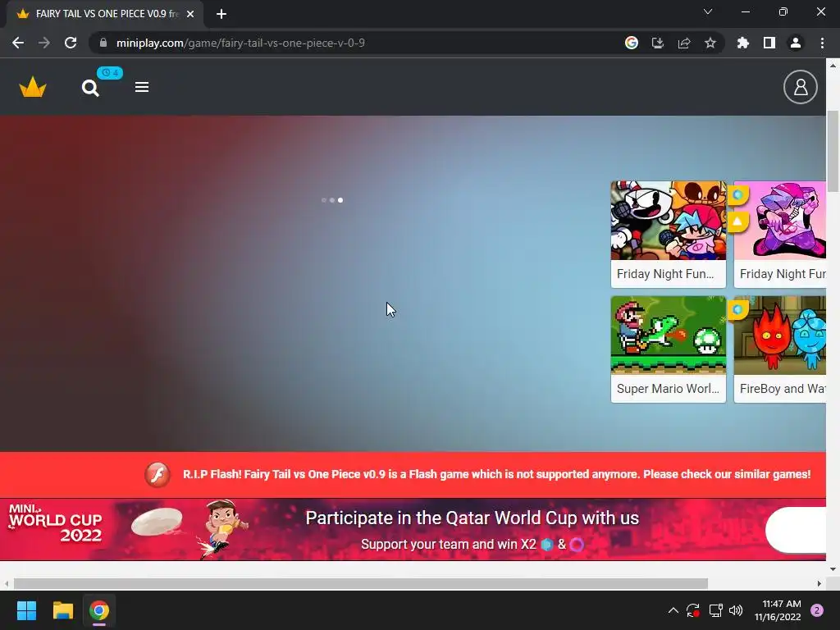Open Chrome profile icon

796,43
